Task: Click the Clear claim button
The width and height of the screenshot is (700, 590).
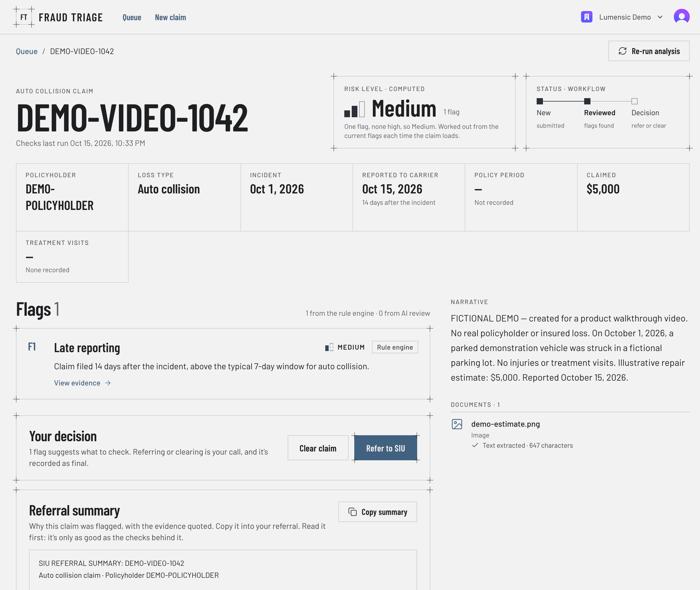Action: tap(318, 448)
